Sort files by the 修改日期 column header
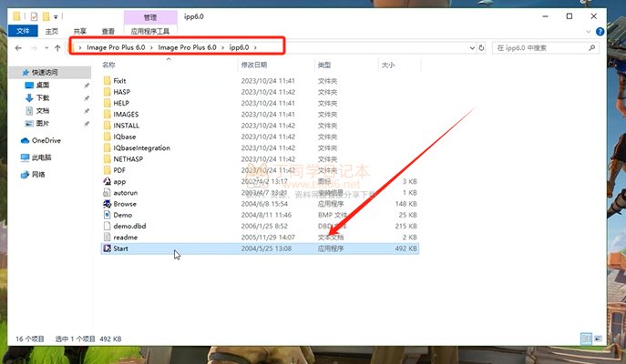Viewport: 626px width, 364px height. 254,66
